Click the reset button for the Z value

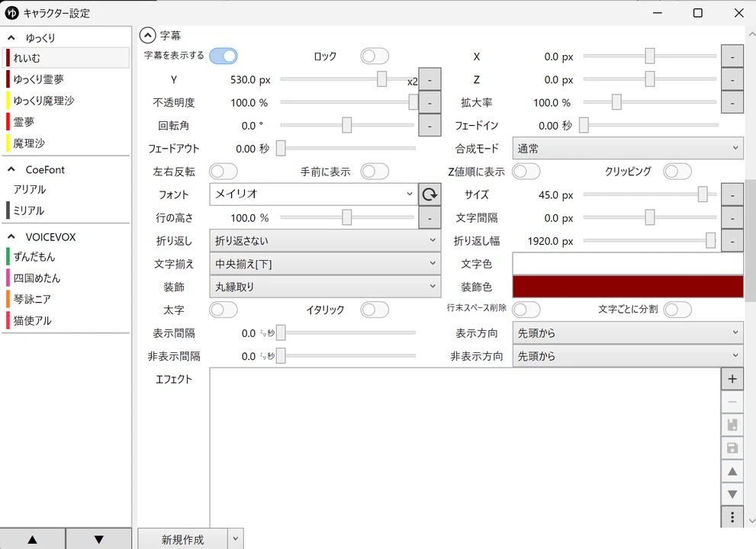click(x=732, y=79)
